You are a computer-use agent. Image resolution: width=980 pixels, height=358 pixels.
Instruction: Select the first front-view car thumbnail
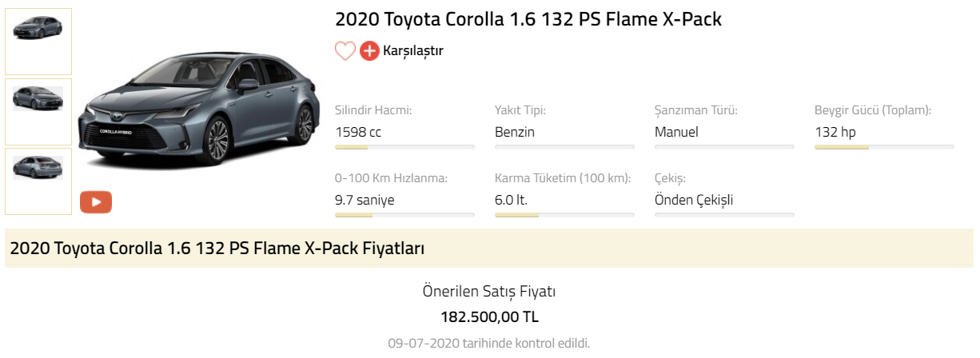coord(38,42)
